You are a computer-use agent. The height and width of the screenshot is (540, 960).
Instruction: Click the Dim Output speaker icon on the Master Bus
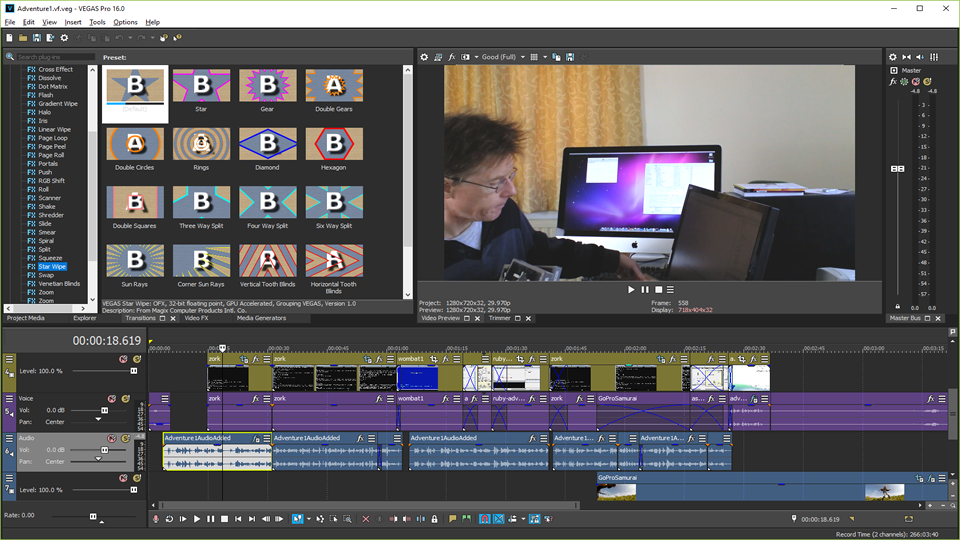(x=920, y=57)
